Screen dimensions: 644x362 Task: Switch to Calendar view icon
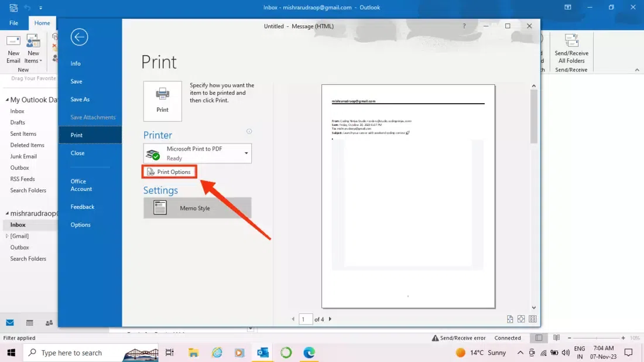[x=30, y=323]
